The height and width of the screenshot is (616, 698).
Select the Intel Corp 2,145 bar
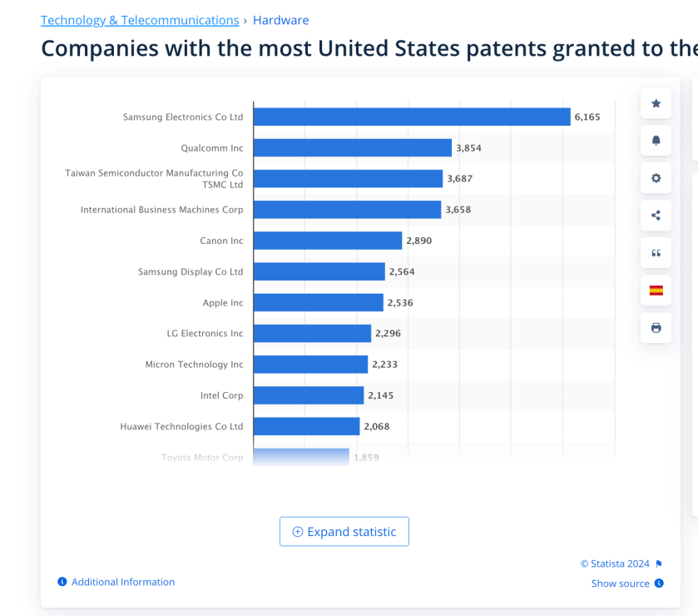(x=308, y=395)
